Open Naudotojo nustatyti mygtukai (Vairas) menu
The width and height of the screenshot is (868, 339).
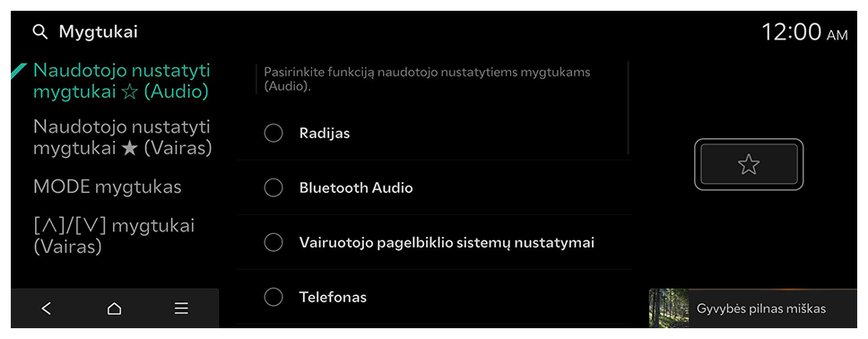point(122,137)
